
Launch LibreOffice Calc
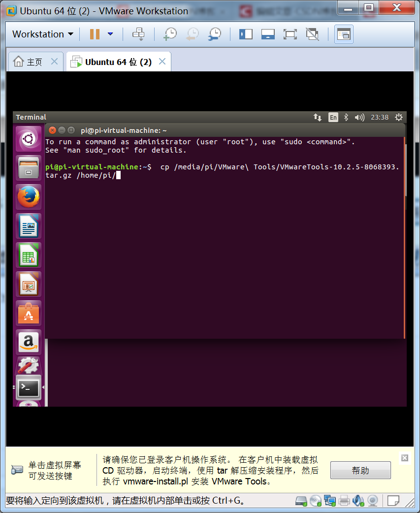pyautogui.click(x=29, y=255)
